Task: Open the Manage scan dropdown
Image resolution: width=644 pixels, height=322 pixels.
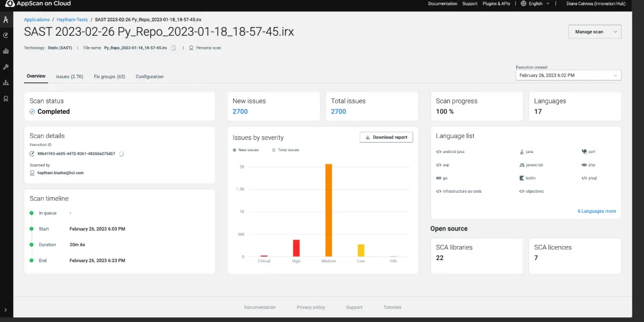Action: tap(595, 32)
